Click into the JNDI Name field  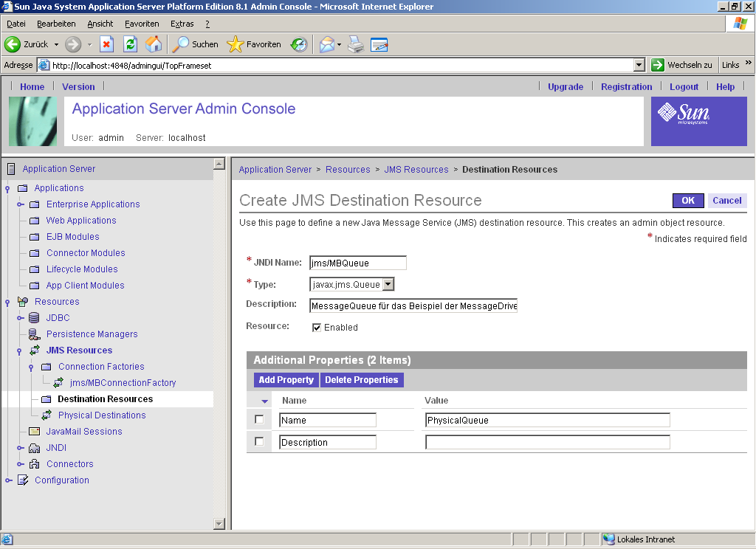coord(358,263)
